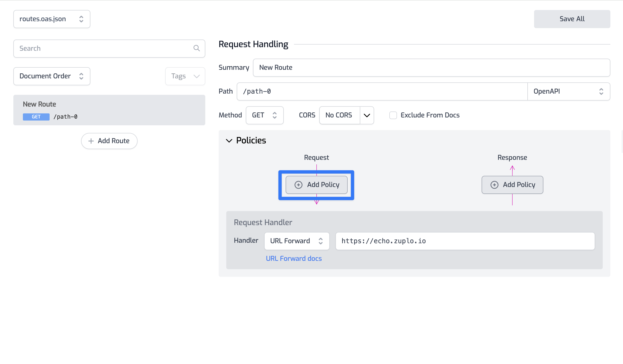This screenshot has height=364, width=623.
Task: Click the search magnifier icon
Action: [196, 48]
